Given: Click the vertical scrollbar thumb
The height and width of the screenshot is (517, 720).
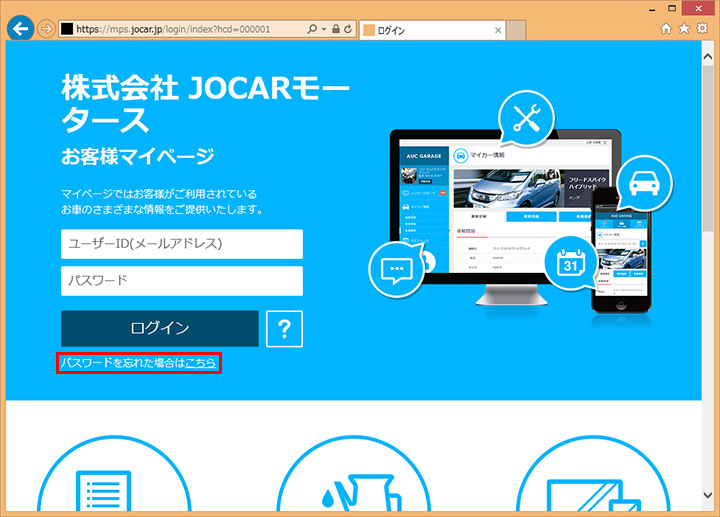Looking at the screenshot, I should pyautogui.click(x=708, y=149).
